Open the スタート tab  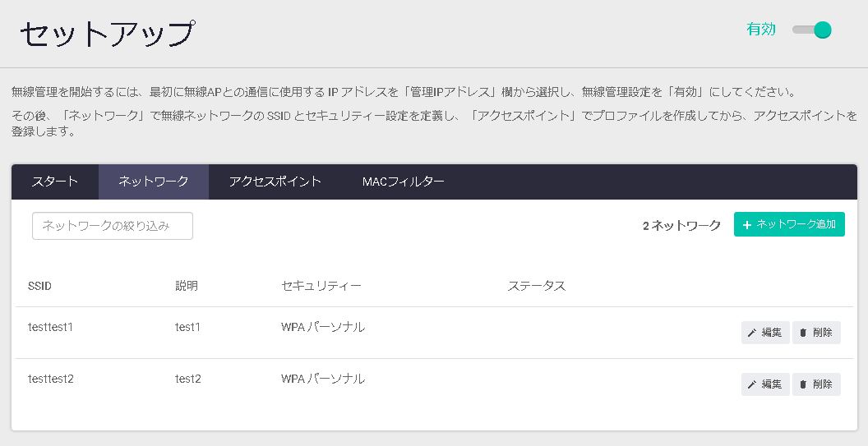point(55,182)
